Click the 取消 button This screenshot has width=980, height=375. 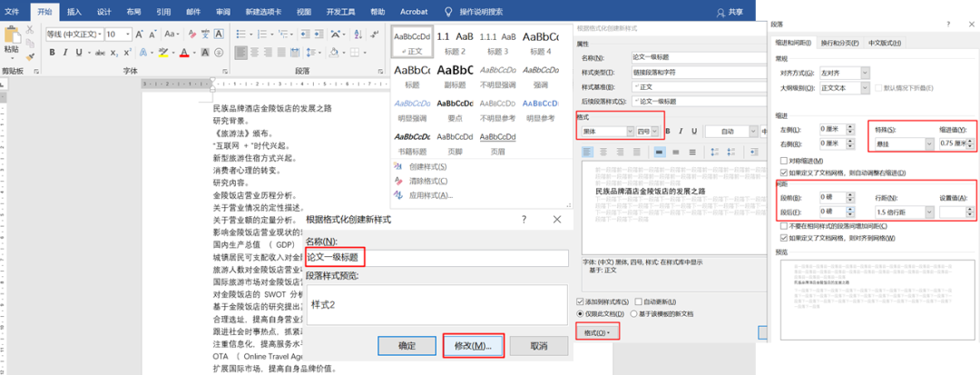pyautogui.click(x=539, y=346)
